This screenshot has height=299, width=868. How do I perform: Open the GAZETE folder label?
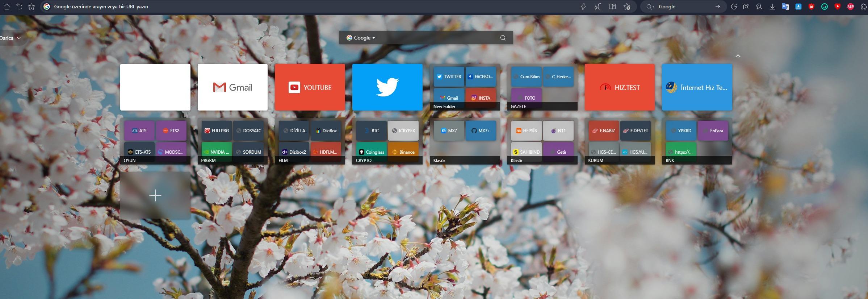518,106
